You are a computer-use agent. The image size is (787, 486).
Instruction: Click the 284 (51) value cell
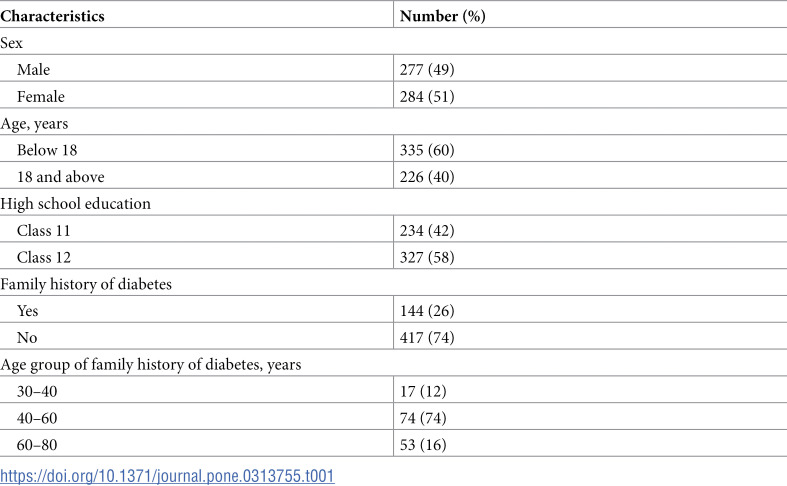point(427,96)
